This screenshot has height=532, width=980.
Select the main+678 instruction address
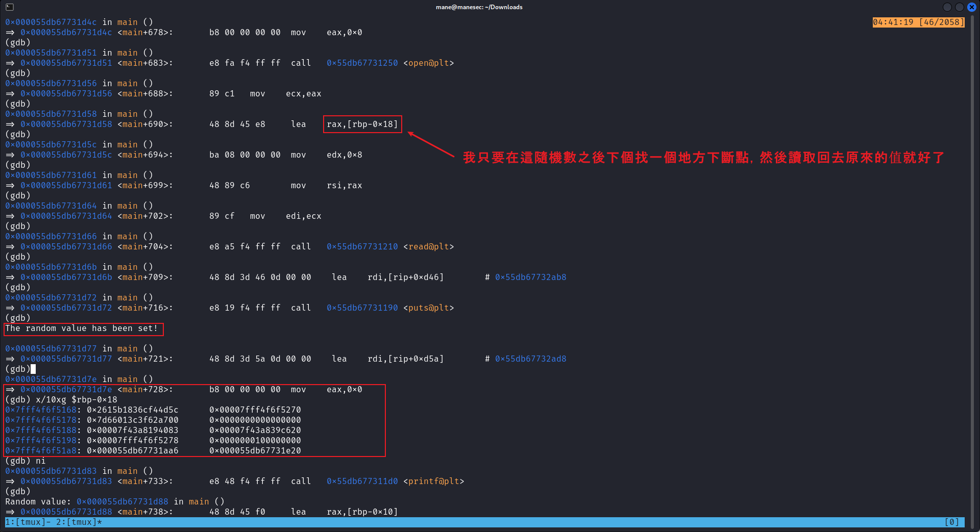pos(66,32)
